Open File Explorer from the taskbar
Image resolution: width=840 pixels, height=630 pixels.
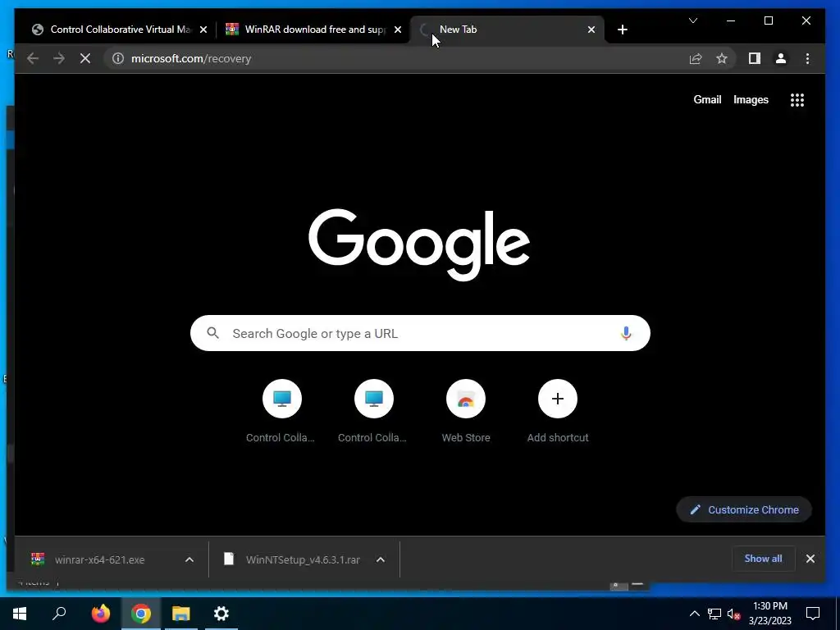pos(181,614)
